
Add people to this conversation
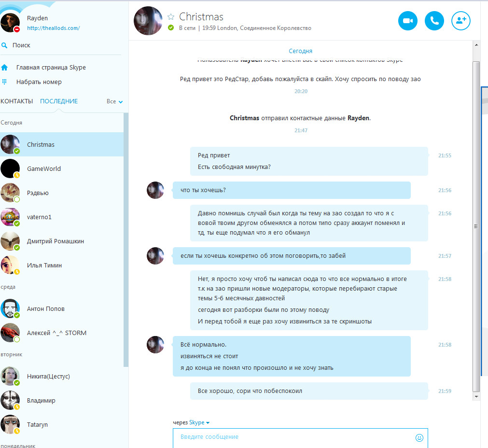pos(460,21)
